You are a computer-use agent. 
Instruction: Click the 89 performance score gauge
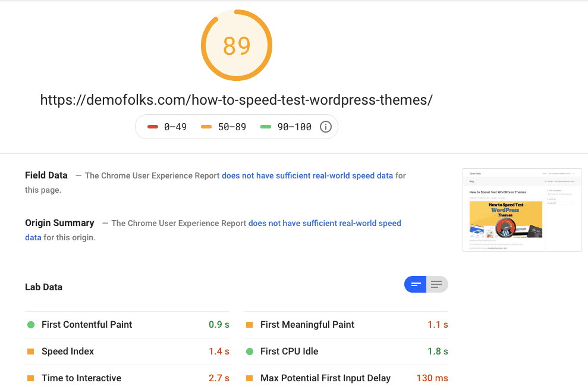[236, 45]
